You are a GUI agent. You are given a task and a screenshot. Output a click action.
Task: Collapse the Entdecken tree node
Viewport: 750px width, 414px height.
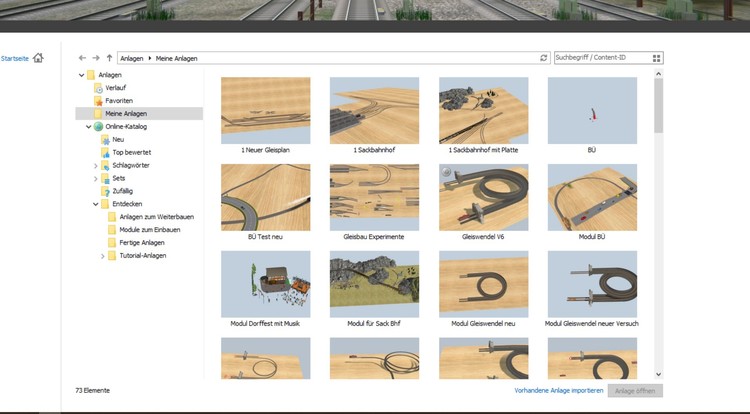(95, 204)
